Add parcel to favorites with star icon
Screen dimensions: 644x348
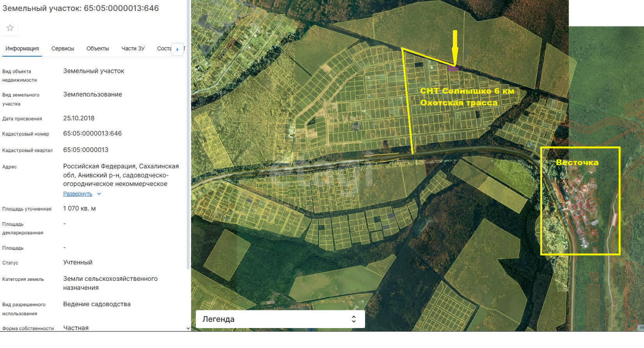pos(10,28)
